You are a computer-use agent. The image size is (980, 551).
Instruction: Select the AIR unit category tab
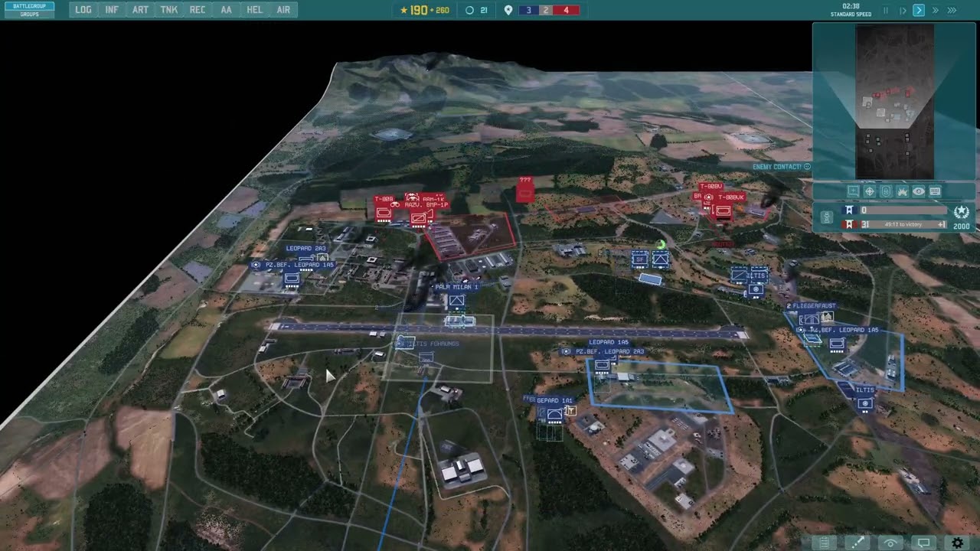[283, 10]
